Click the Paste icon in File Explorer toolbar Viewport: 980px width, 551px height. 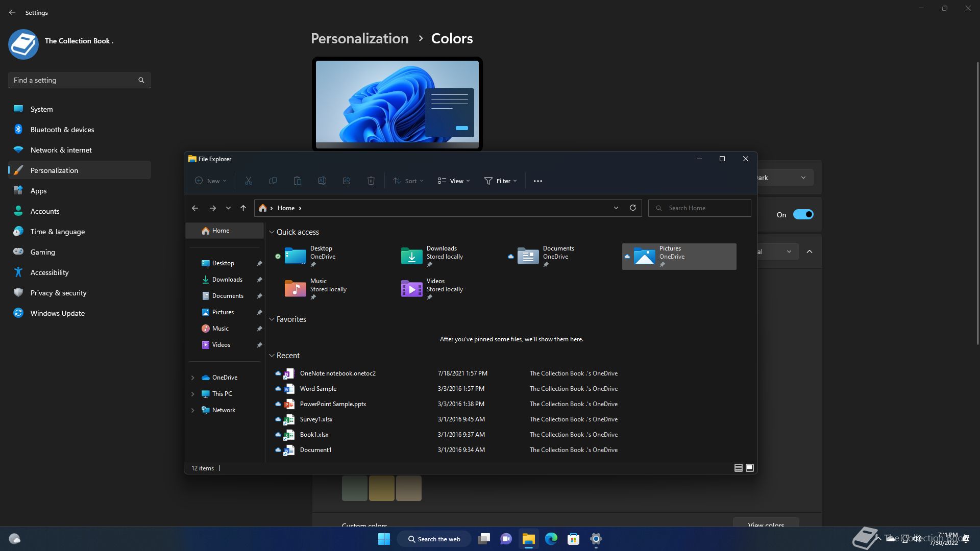[x=298, y=181]
